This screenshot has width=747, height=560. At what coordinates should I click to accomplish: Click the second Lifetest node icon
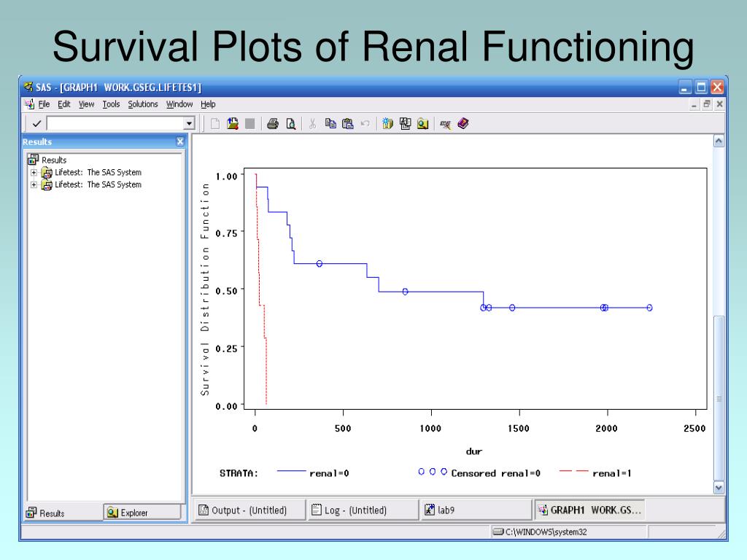point(46,184)
